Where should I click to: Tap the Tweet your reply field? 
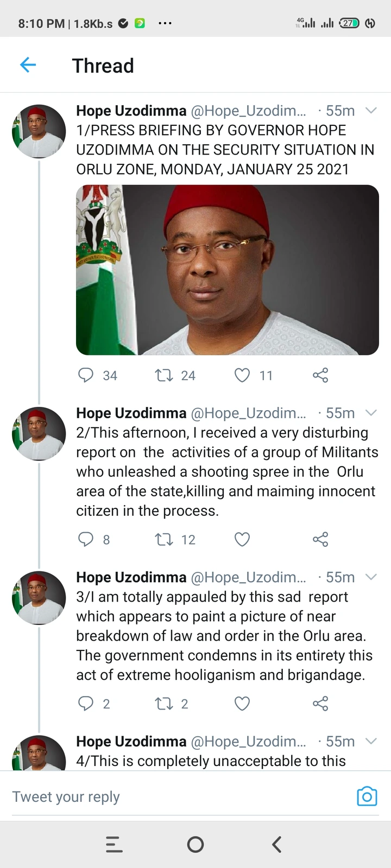[x=179, y=796]
